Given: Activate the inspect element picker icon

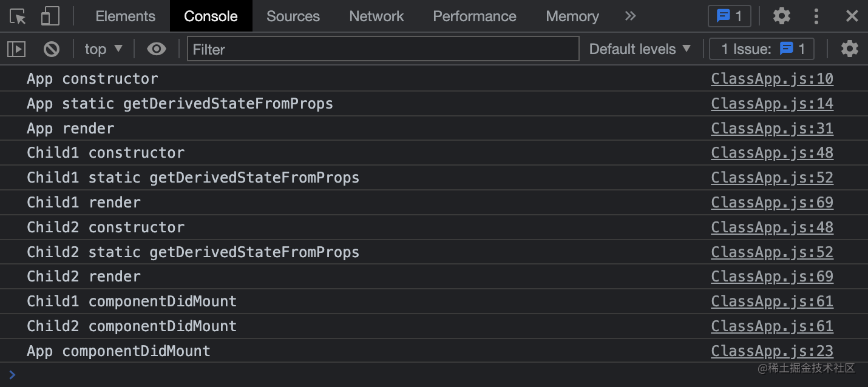Looking at the screenshot, I should click(x=18, y=16).
